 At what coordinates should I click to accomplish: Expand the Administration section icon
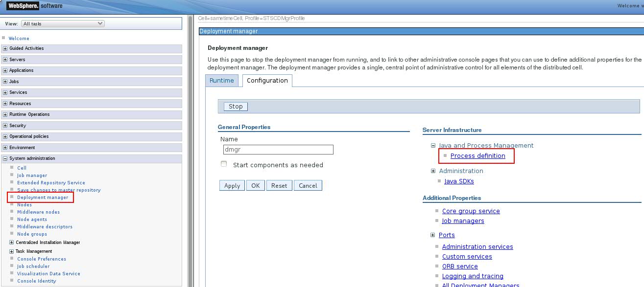(x=433, y=171)
